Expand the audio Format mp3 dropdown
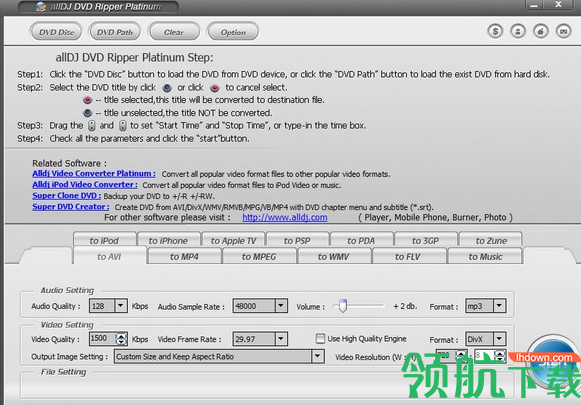 (499, 306)
